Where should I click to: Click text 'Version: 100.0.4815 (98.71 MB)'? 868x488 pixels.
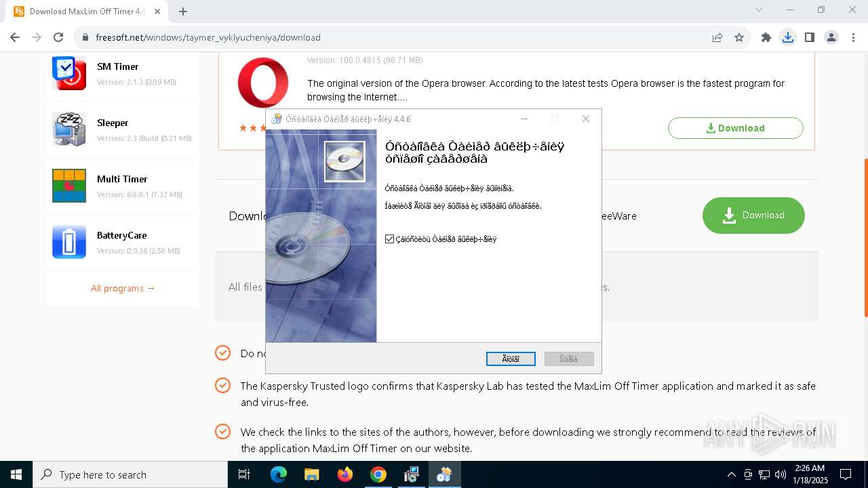(x=365, y=60)
